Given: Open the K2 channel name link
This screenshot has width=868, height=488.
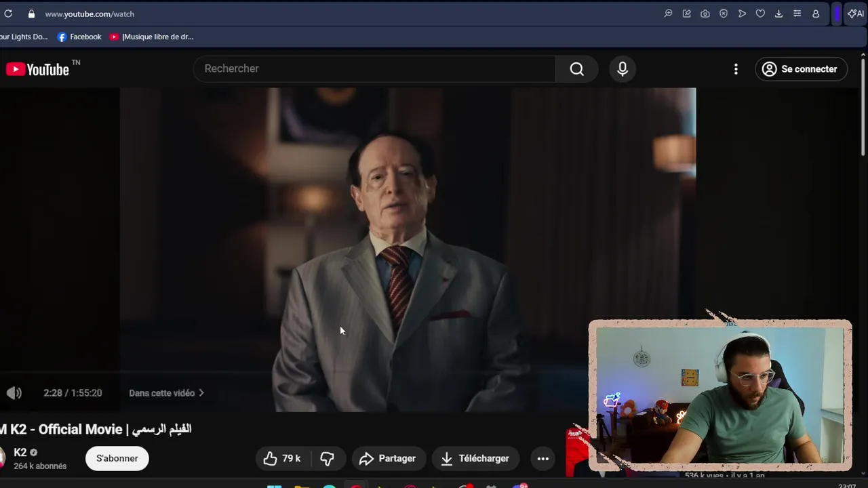Looking at the screenshot, I should (x=20, y=453).
